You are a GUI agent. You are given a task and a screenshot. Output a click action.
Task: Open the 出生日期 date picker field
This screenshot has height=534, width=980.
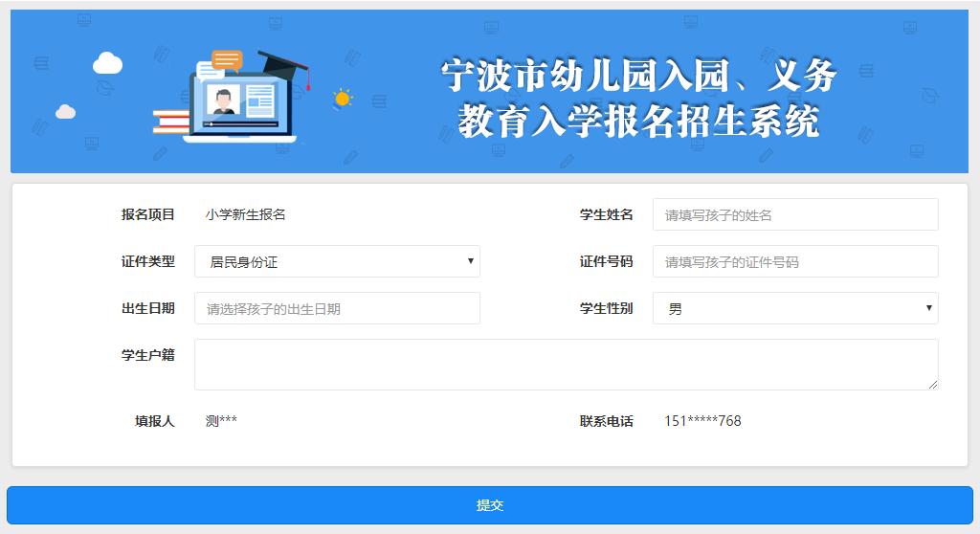click(x=337, y=308)
